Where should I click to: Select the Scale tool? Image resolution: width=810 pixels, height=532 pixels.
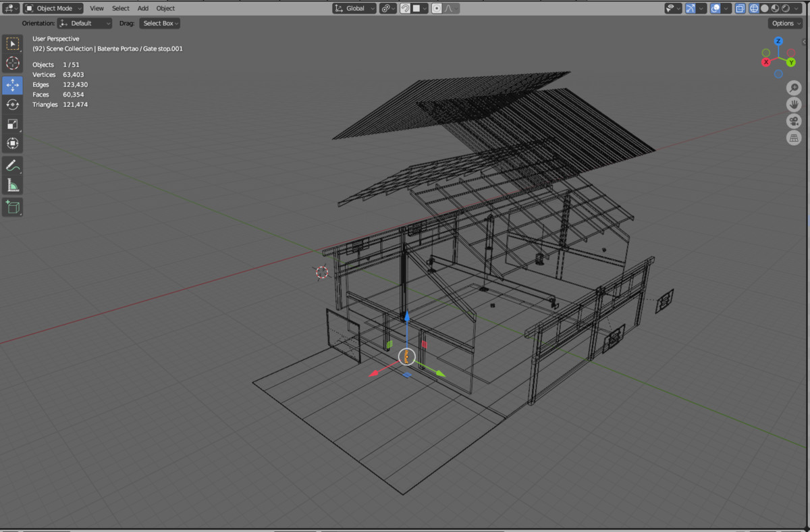(12, 124)
